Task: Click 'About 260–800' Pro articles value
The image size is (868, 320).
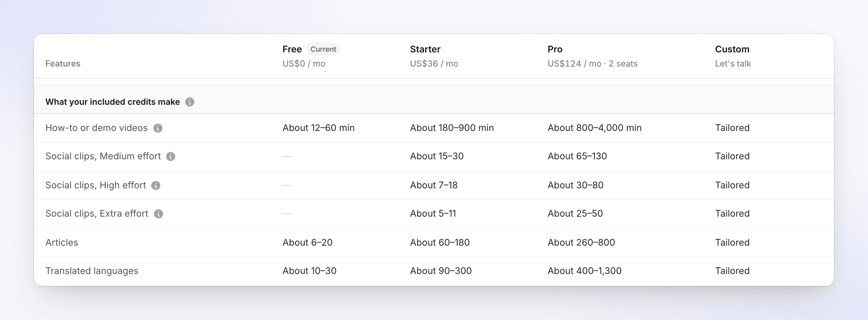Action: 581,242
